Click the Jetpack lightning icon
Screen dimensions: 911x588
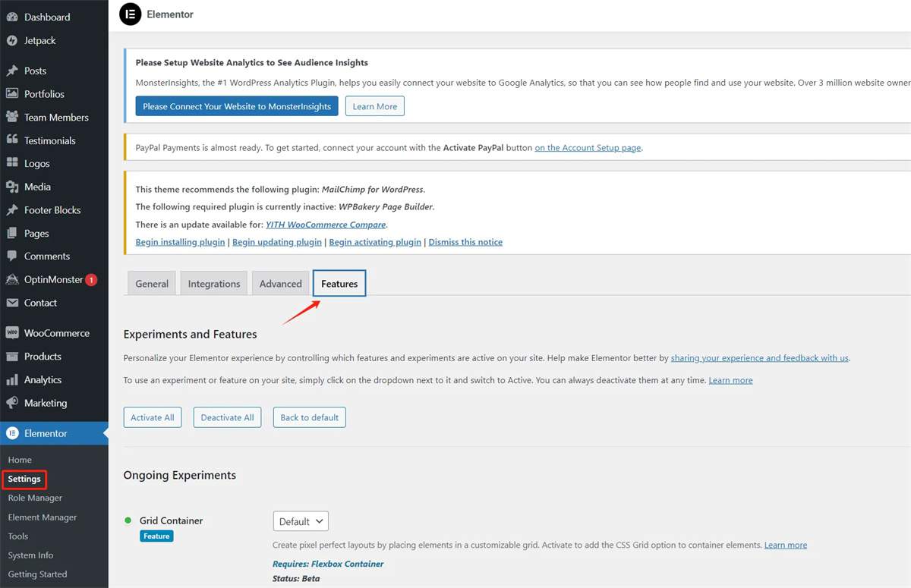coord(12,41)
